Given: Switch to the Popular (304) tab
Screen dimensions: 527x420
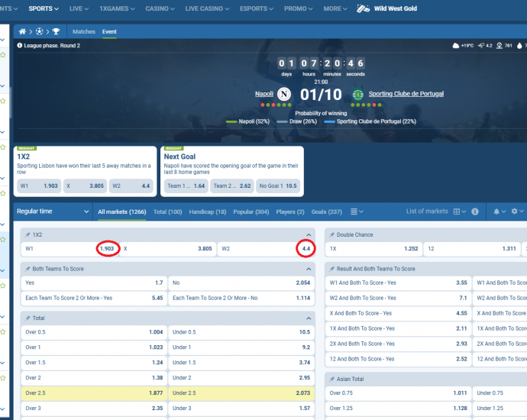Looking at the screenshot, I should tap(251, 212).
